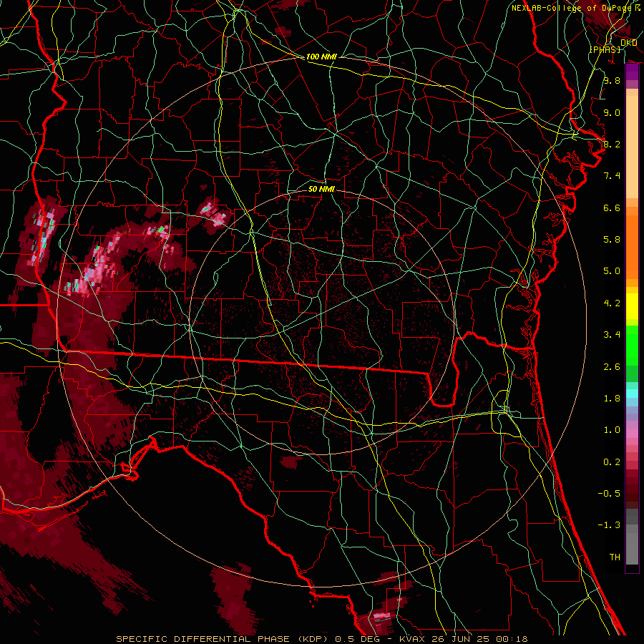Pick the pink band of the color scale
Image resolution: width=644 pixels, height=644 pixels.
tap(632, 434)
